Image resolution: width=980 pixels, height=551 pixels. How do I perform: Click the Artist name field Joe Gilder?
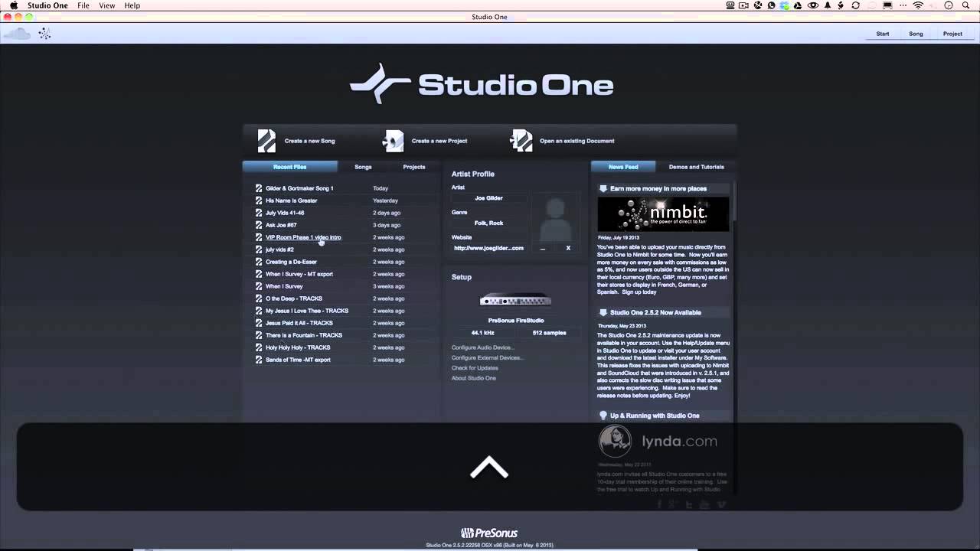click(488, 198)
